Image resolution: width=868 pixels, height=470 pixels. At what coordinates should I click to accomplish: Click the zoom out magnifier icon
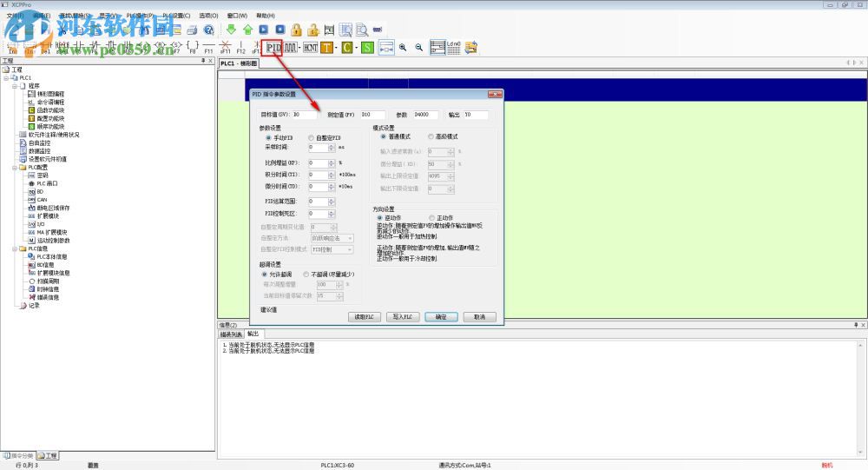419,48
